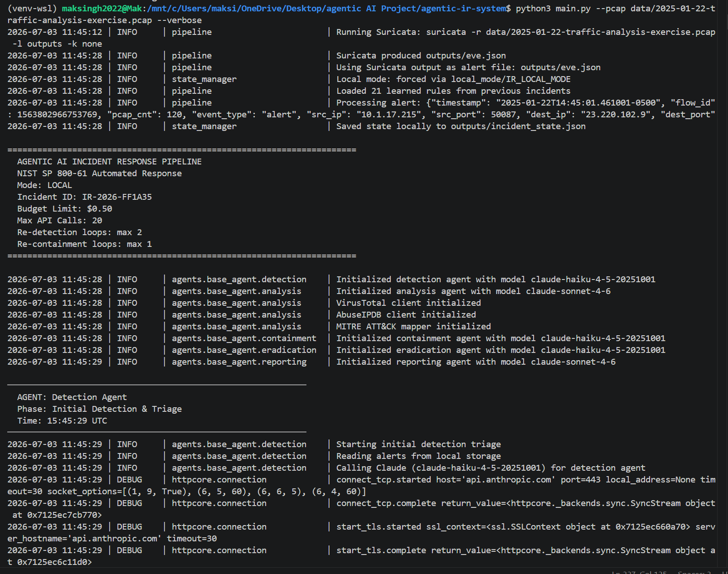
Task: Click 'Using Suricata output as alert file' line
Action: pyautogui.click(x=468, y=68)
